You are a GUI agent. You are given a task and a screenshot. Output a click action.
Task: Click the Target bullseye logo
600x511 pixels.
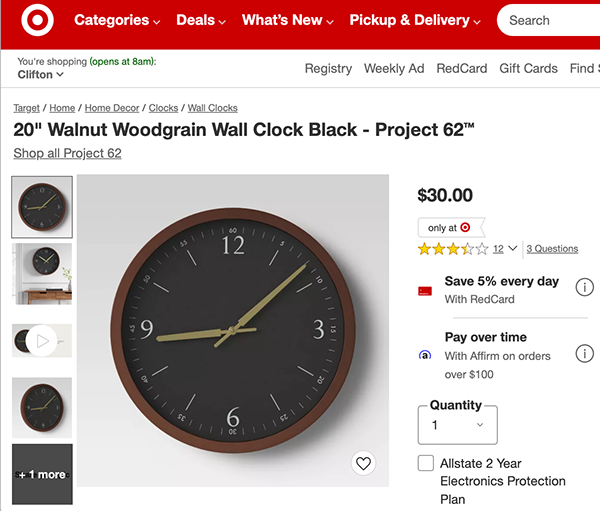37,21
